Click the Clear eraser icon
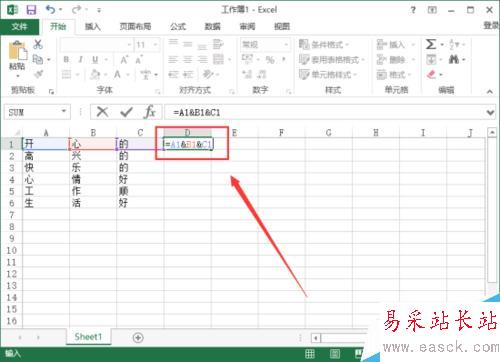 point(431,74)
